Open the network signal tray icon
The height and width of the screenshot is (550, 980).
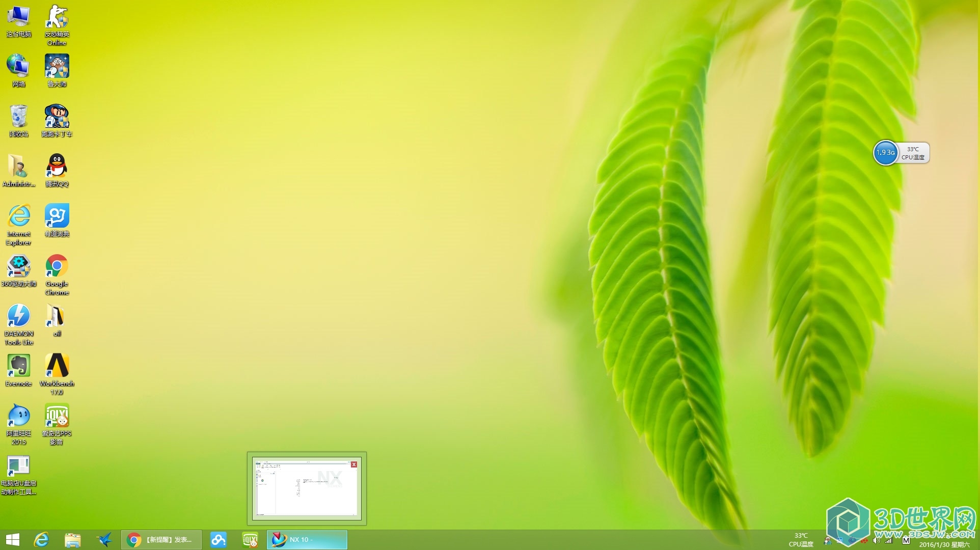point(889,540)
